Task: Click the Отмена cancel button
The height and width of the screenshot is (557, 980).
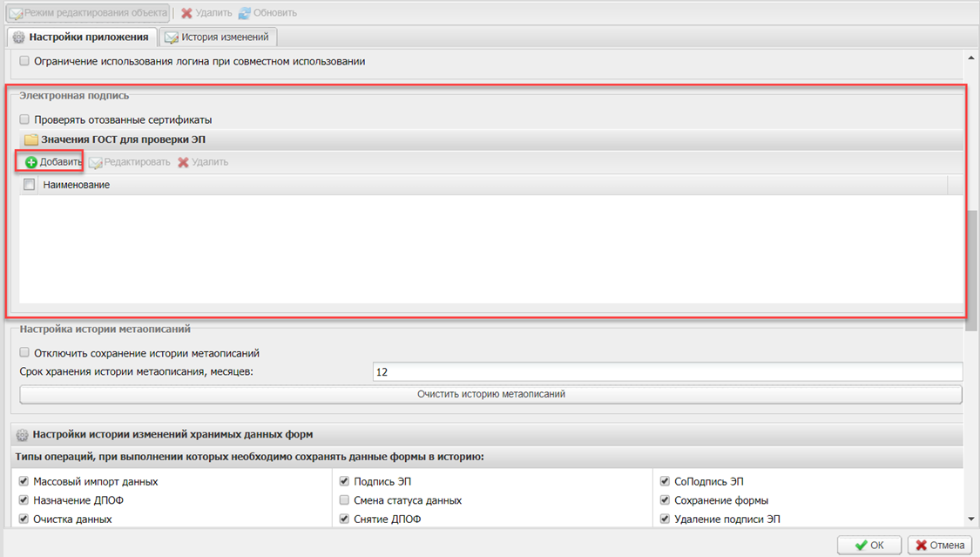Action: pos(940,545)
